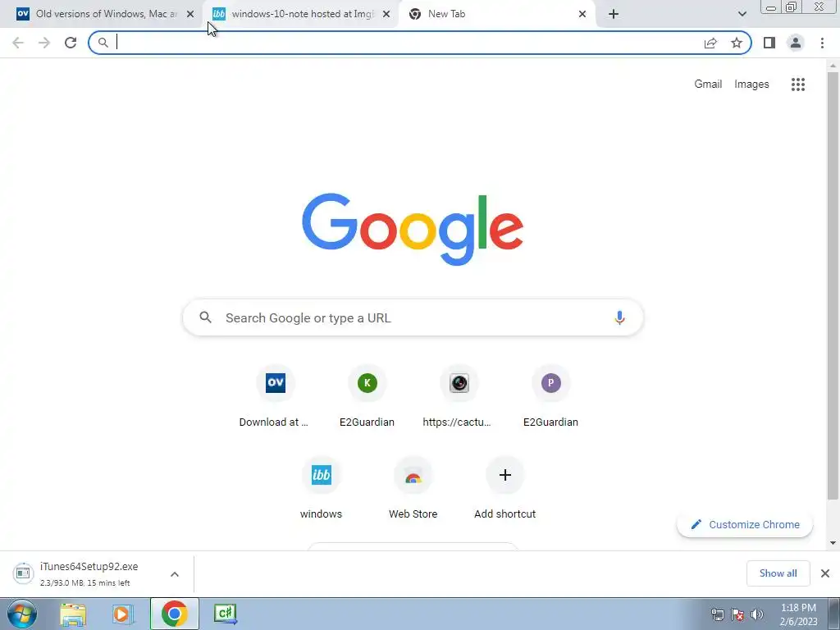
Task: Show all downloads
Action: click(778, 573)
